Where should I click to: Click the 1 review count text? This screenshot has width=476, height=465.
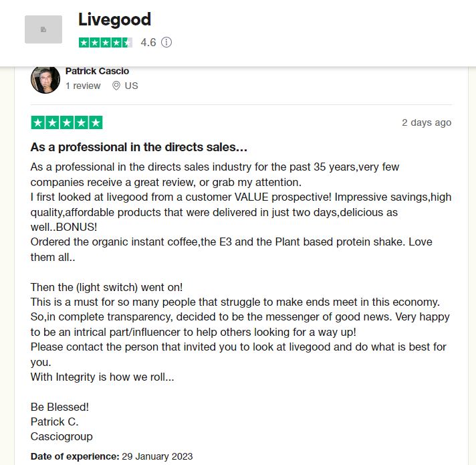(x=83, y=86)
